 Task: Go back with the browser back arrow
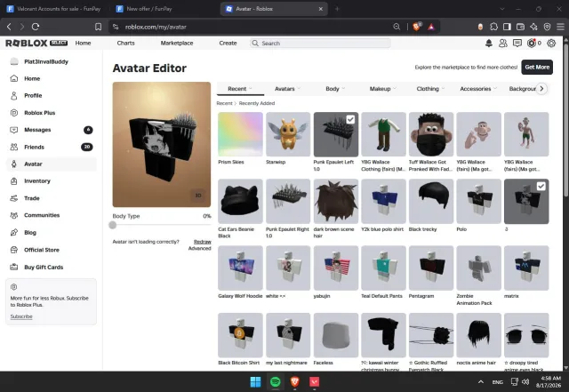9,27
